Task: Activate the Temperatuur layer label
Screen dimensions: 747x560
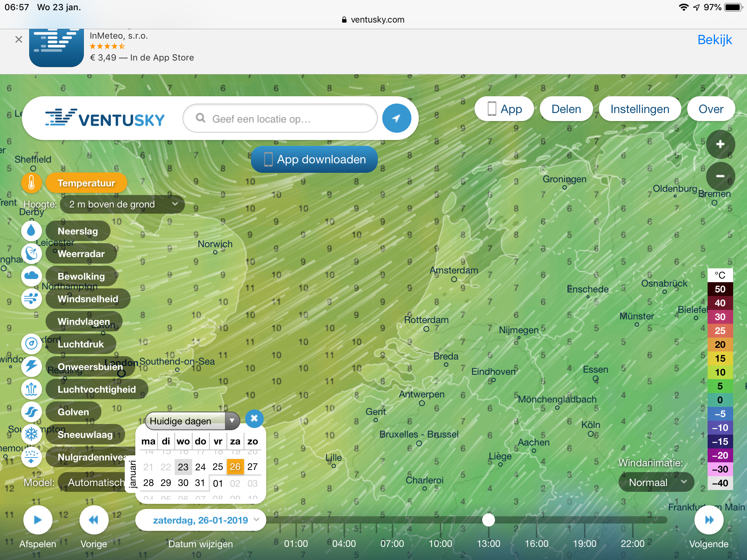Action: [x=86, y=183]
